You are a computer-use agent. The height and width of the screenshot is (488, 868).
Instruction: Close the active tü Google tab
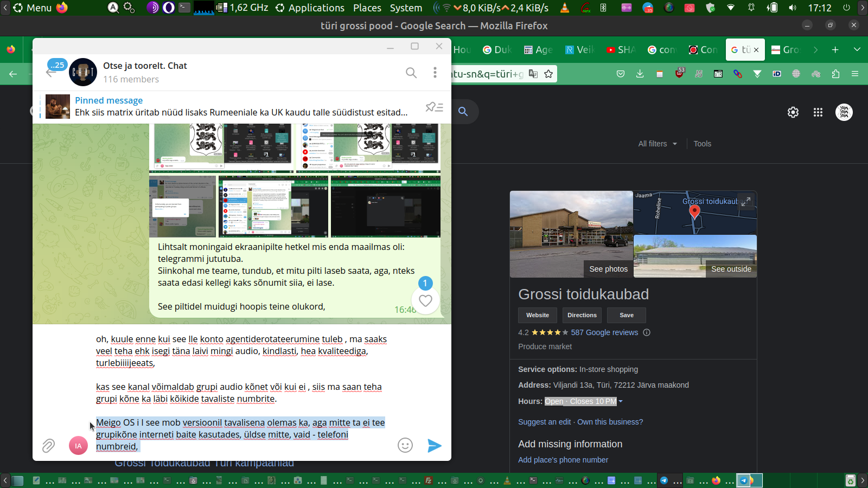(756, 50)
